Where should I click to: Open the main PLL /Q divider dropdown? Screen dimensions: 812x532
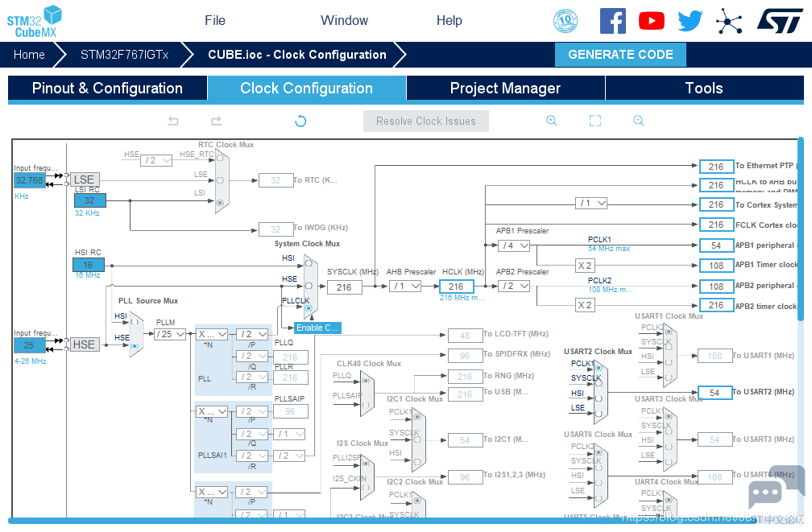[x=252, y=356]
